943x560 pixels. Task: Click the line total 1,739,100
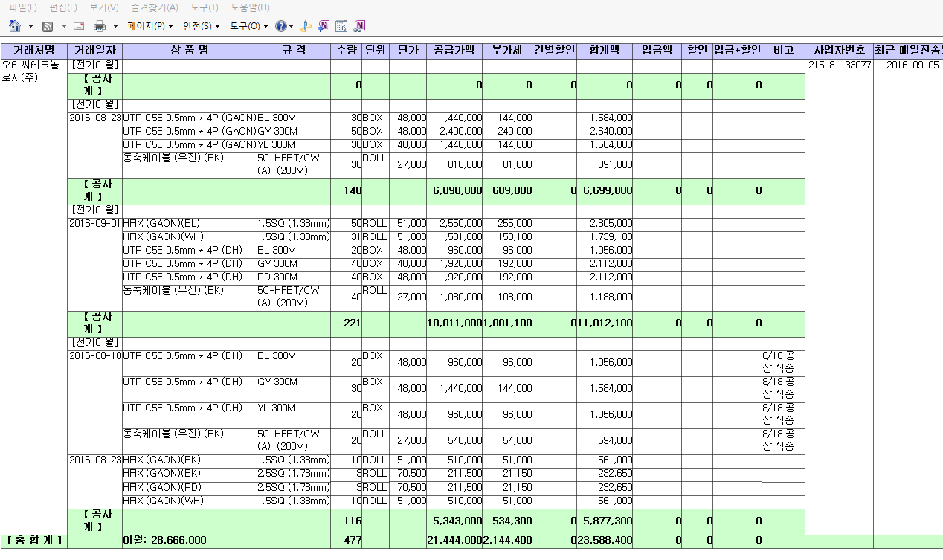pos(611,236)
